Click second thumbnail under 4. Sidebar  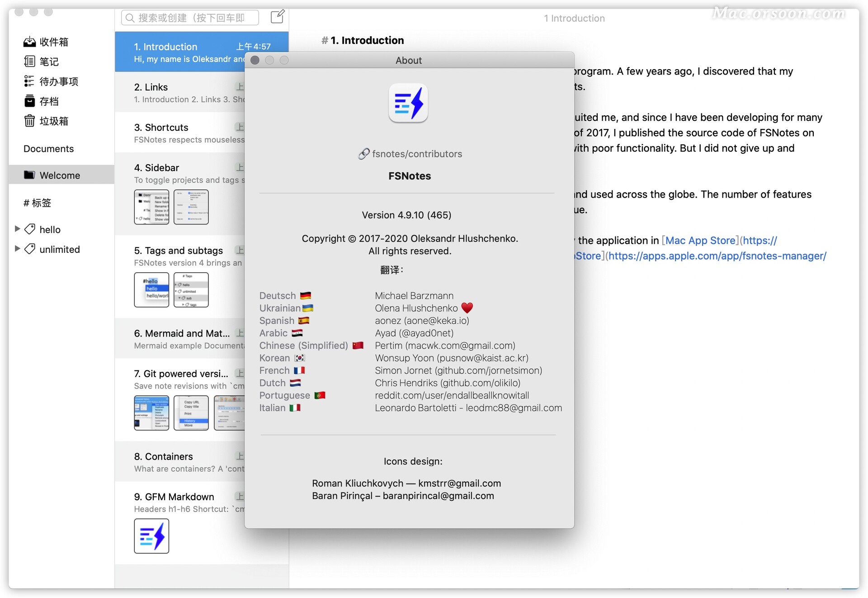point(191,207)
